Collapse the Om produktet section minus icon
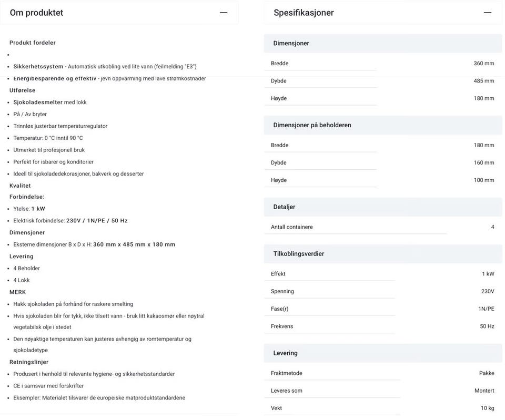This screenshot has width=505, height=420. point(224,13)
